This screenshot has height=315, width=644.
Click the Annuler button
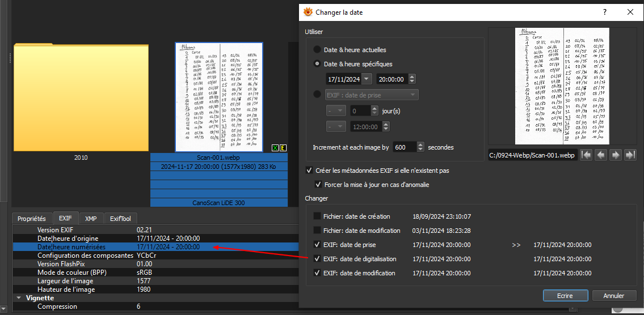pyautogui.click(x=614, y=296)
